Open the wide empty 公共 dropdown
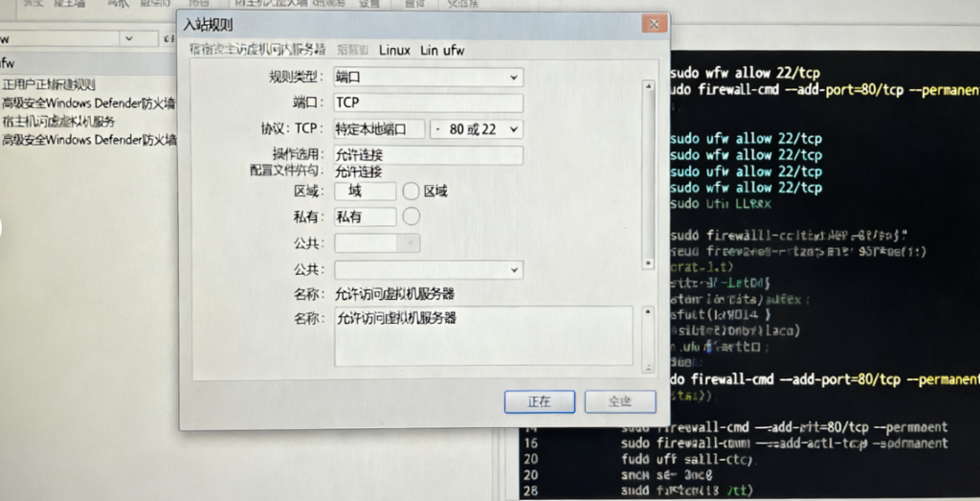The width and height of the screenshot is (980, 501). click(428, 269)
